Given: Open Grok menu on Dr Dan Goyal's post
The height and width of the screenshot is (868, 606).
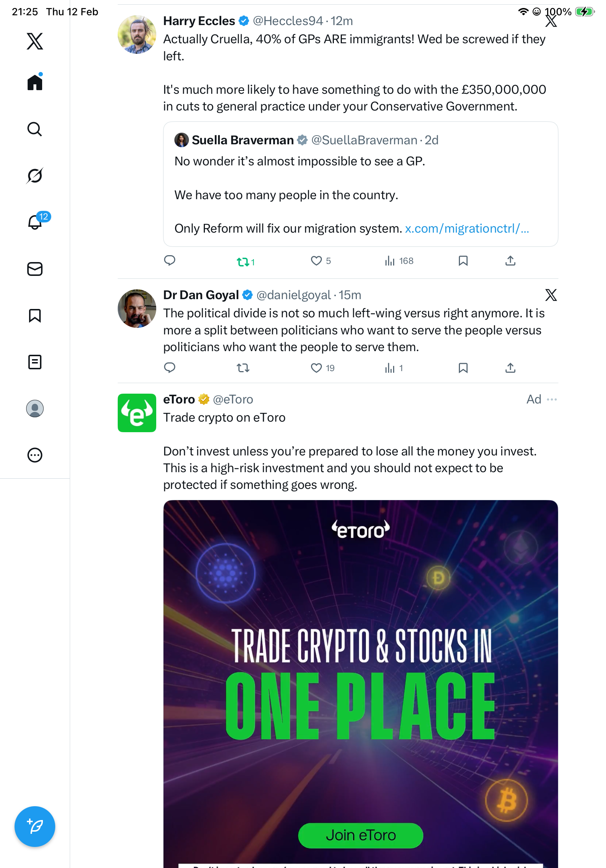Looking at the screenshot, I should tap(551, 295).
